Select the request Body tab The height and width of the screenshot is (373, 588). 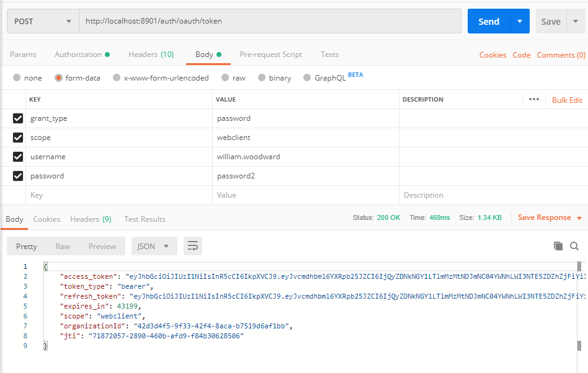tap(208, 55)
